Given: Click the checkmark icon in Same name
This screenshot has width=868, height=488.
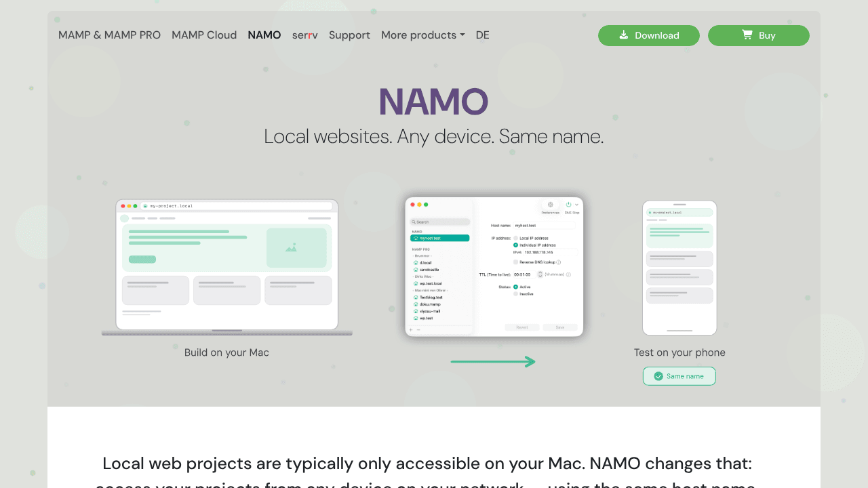Looking at the screenshot, I should [658, 376].
